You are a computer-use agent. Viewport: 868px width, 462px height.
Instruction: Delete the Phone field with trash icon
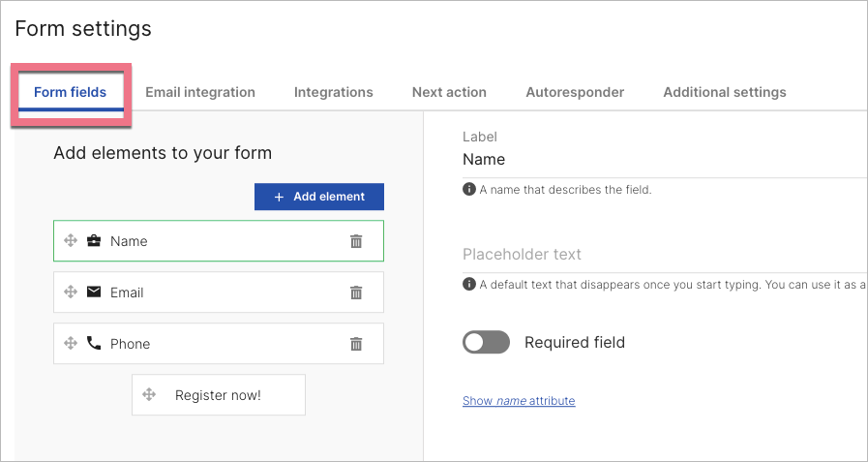[x=356, y=344]
